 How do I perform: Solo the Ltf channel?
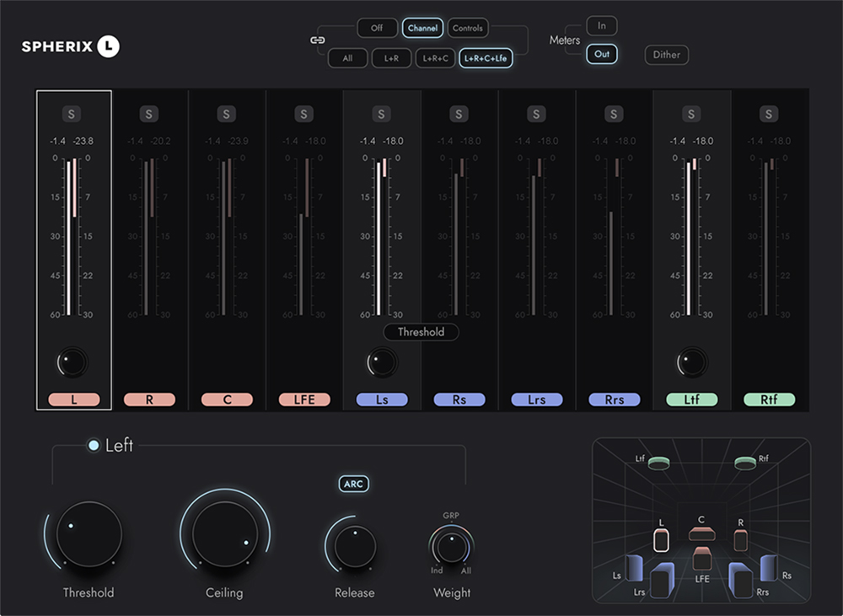[x=691, y=114]
